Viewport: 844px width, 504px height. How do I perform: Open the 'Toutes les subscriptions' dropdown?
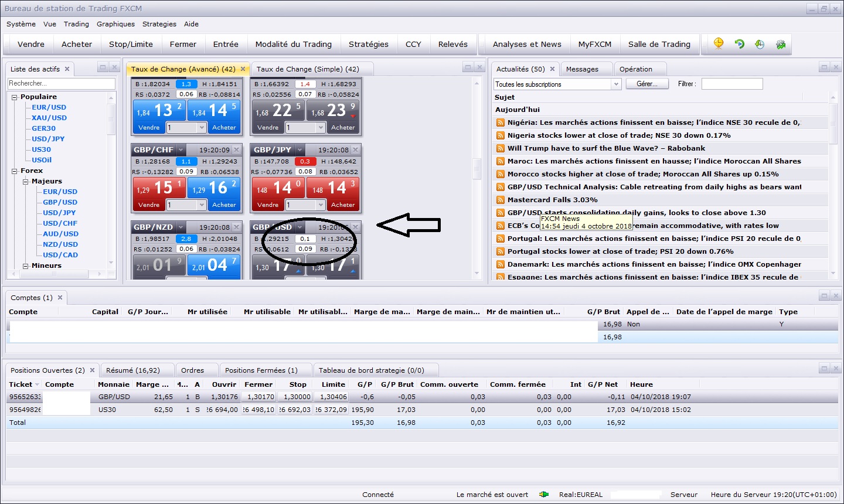[615, 84]
